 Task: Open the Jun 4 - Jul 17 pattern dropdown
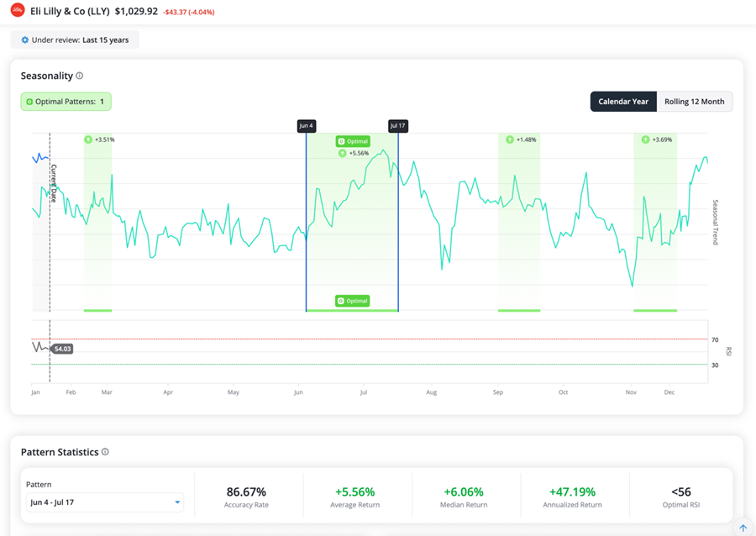[x=104, y=502]
